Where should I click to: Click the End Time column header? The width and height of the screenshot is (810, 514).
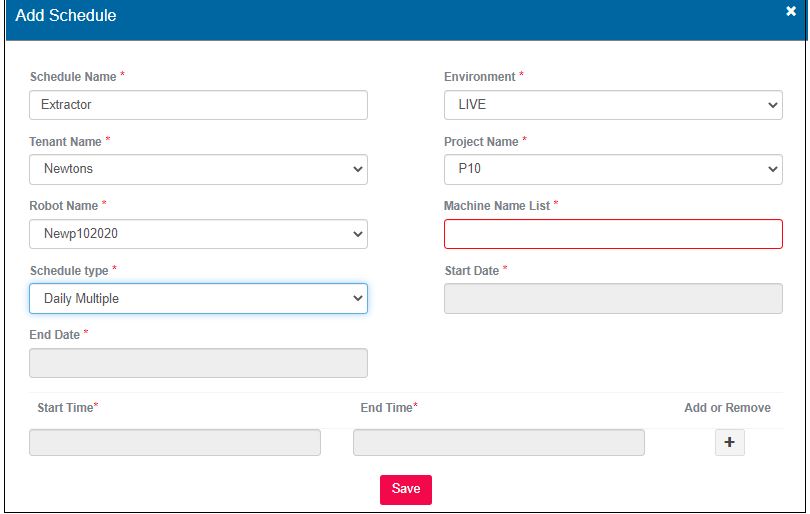pyautogui.click(x=386, y=408)
